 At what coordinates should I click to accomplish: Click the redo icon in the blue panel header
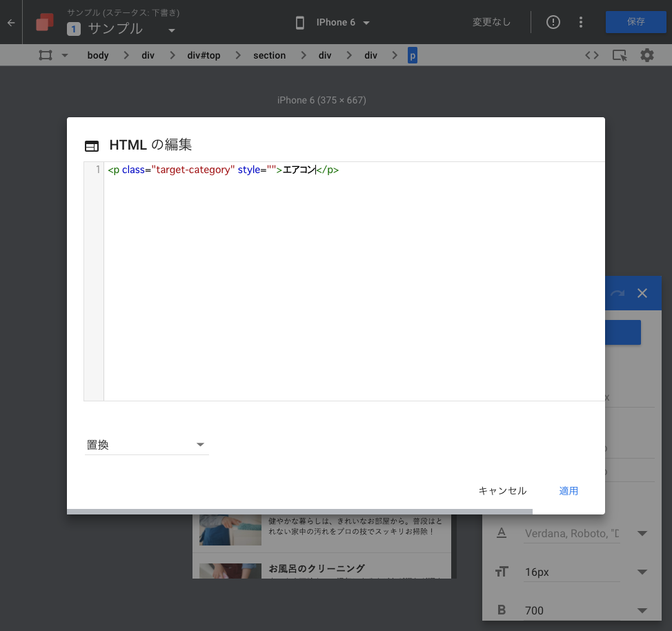(x=617, y=292)
